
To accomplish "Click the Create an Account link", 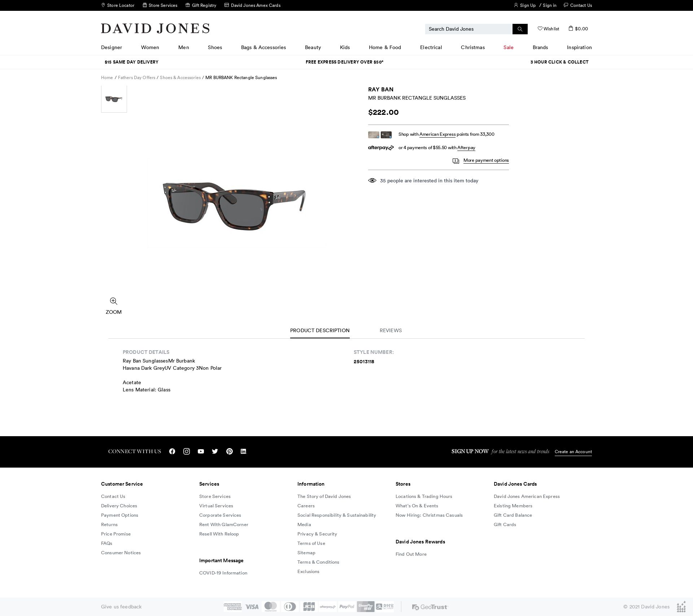I will 573,452.
